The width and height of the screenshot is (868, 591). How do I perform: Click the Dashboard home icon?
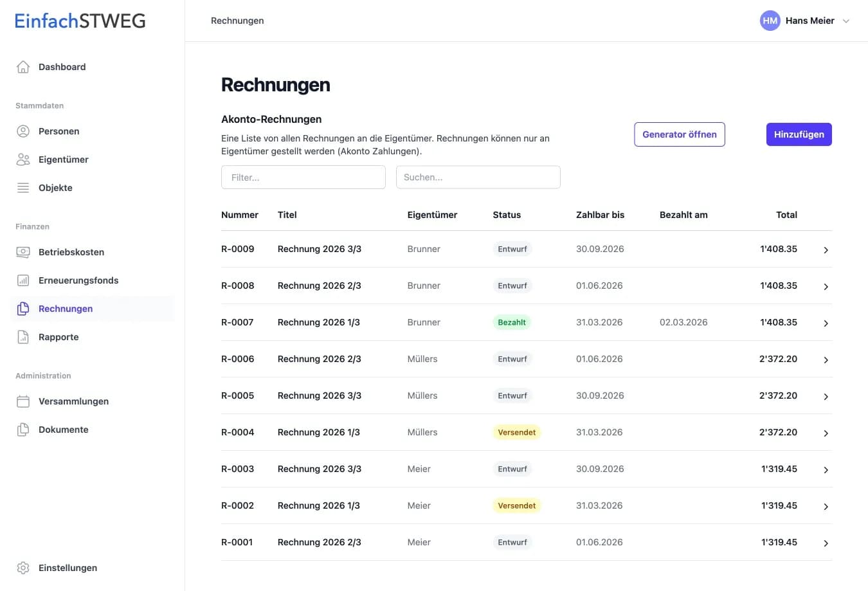[23, 67]
